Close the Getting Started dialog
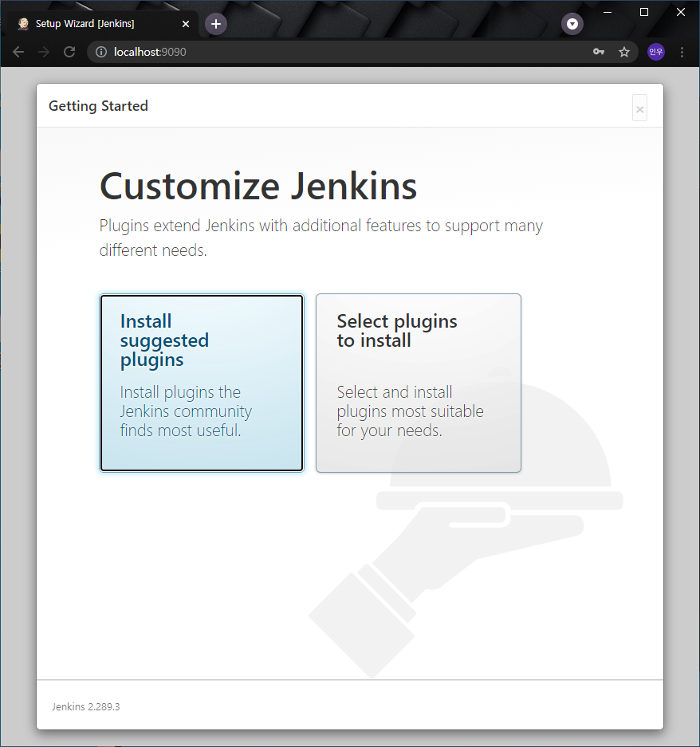The image size is (700, 747). (639, 109)
